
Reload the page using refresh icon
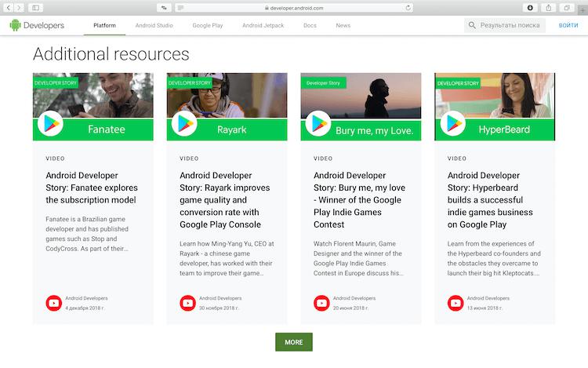(x=408, y=8)
